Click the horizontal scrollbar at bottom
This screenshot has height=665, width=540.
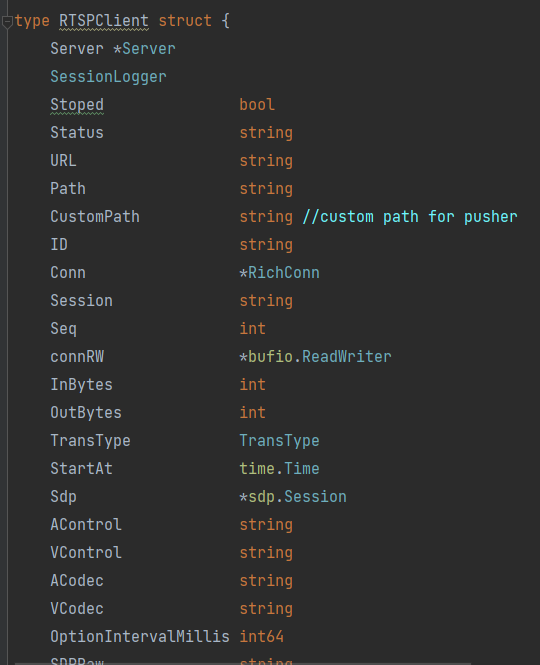(243, 663)
